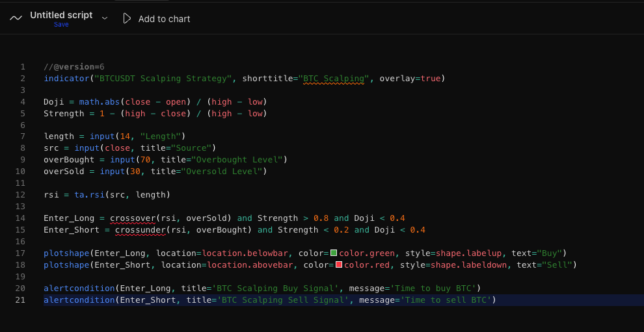Click shape.labelup on line 17
The image size is (644, 332).
468,253
